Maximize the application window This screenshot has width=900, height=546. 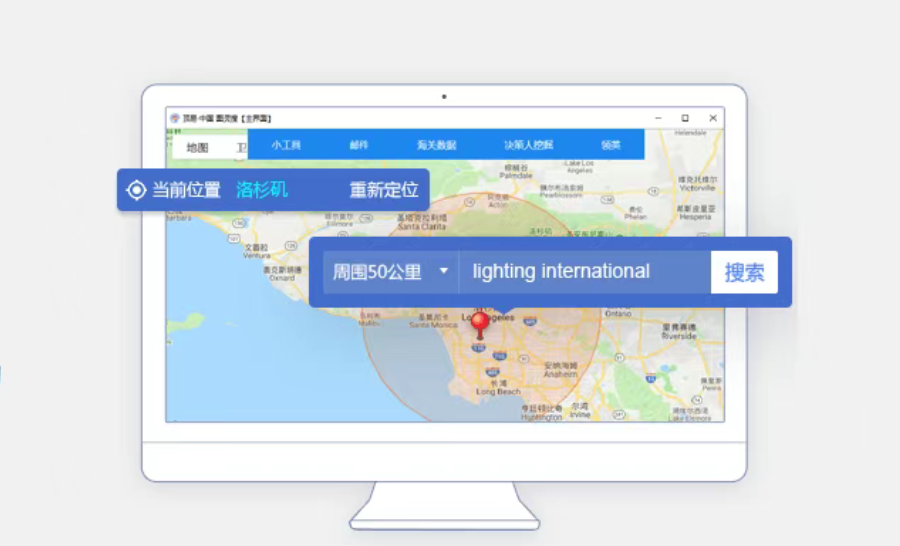pos(685,118)
